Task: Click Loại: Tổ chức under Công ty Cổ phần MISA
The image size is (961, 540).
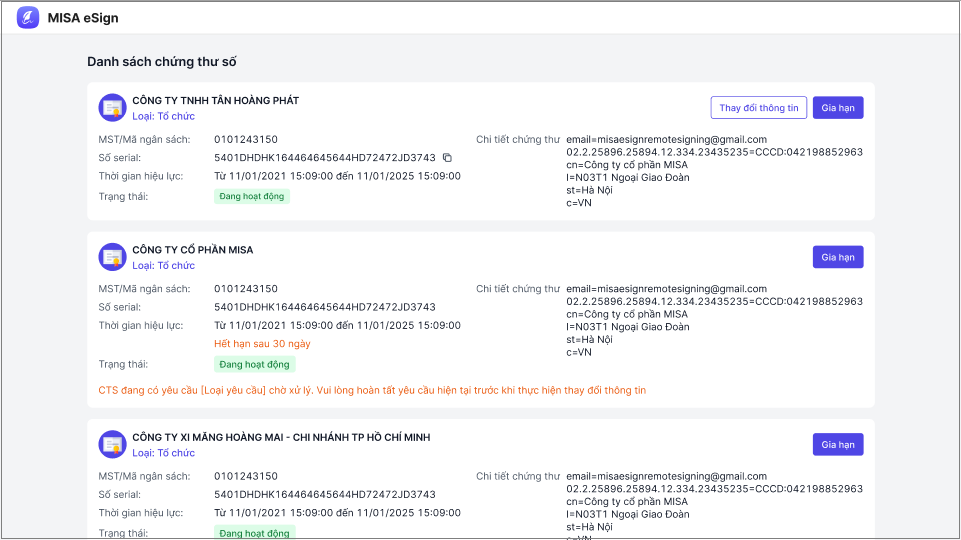Action: [x=164, y=265]
